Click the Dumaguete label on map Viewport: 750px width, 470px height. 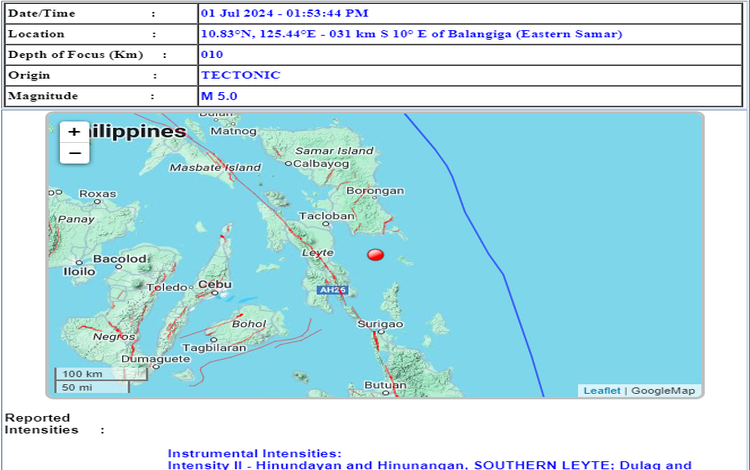tap(155, 359)
